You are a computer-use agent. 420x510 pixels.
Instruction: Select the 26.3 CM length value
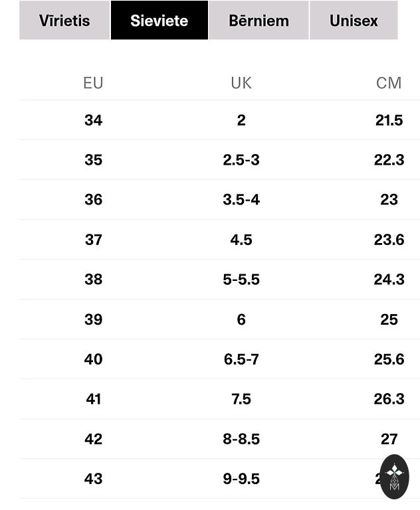click(389, 399)
